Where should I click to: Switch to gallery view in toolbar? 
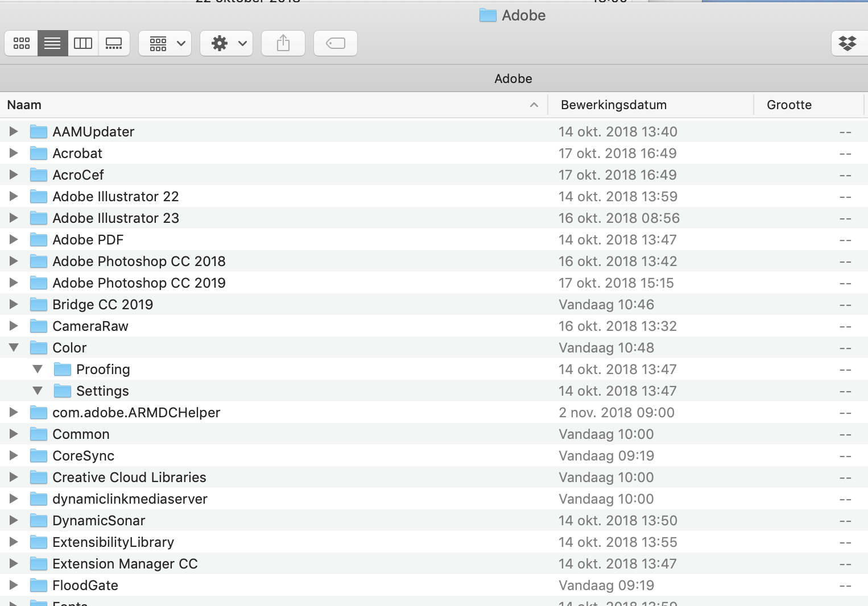point(114,43)
